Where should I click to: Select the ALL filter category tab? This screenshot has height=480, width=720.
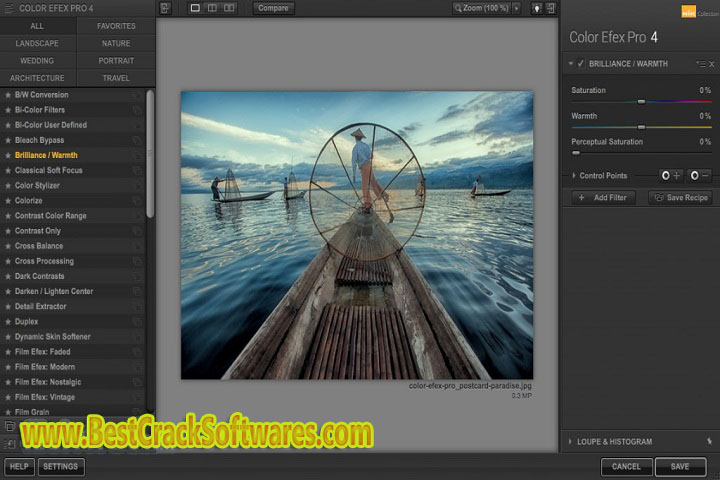point(38,26)
